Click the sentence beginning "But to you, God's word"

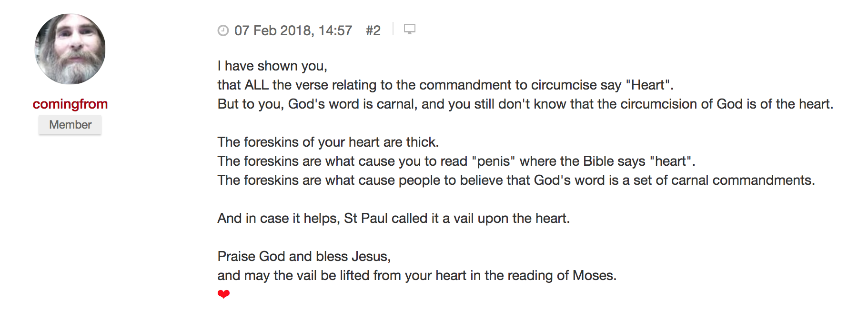[525, 104]
